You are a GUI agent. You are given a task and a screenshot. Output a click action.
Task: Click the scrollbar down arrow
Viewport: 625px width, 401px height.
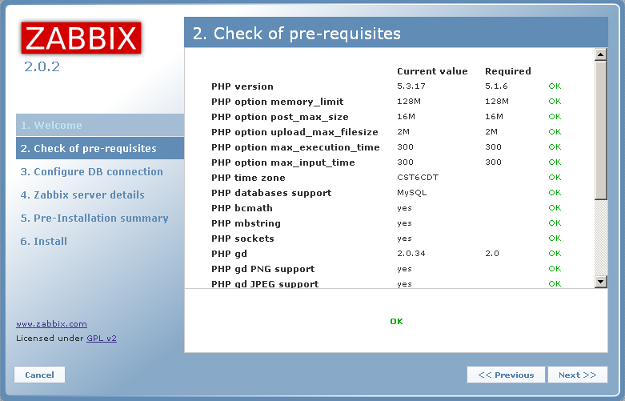click(600, 282)
